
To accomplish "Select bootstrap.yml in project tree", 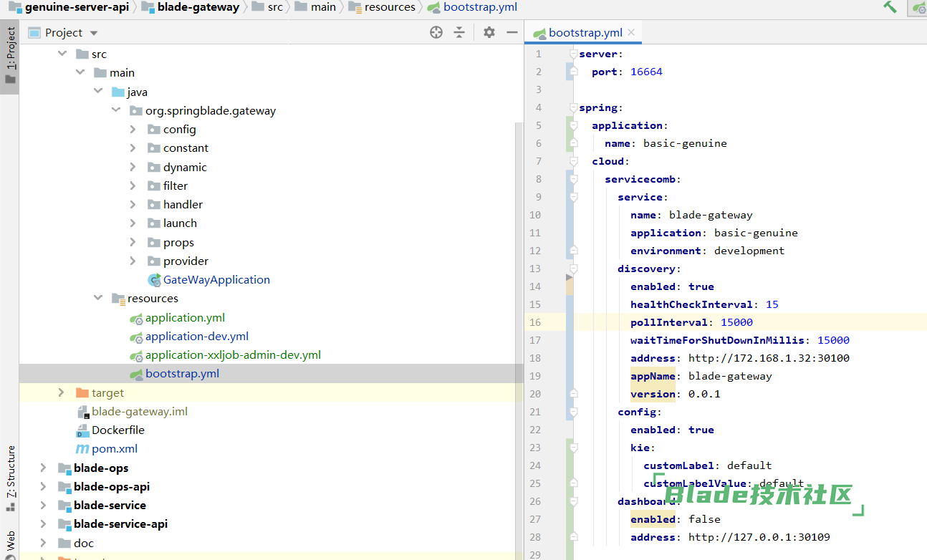I will click(182, 373).
